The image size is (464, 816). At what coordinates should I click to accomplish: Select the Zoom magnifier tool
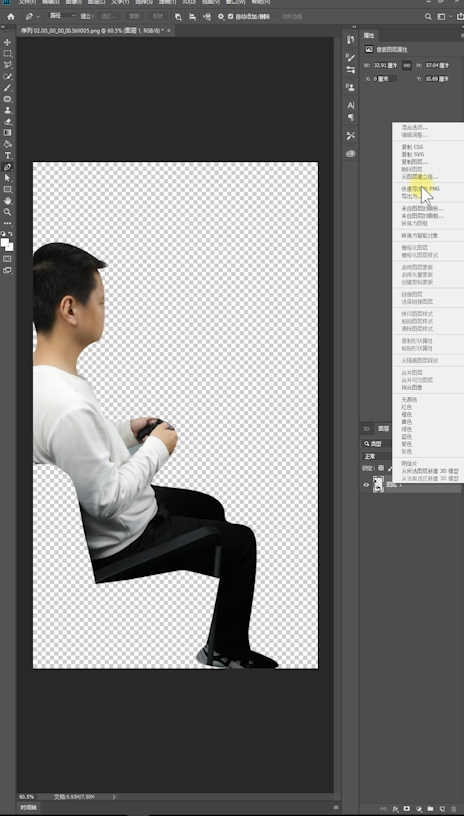tap(7, 212)
